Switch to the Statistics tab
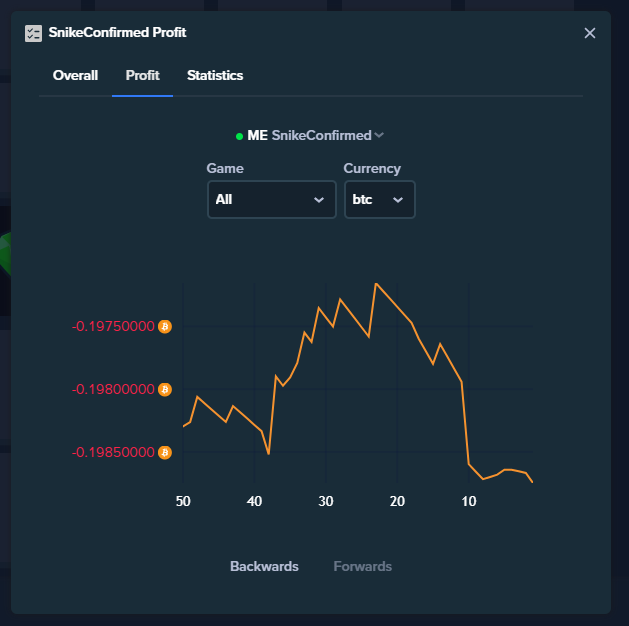Viewport: 629px width, 626px height. pos(215,75)
